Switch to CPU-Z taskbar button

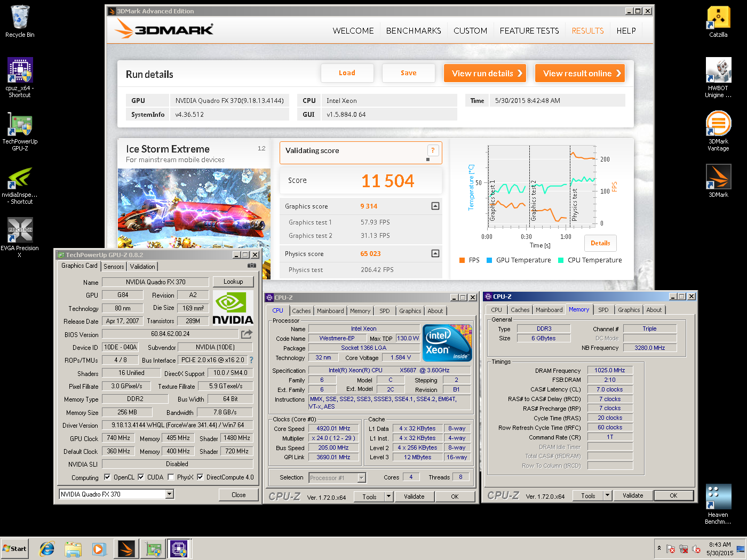[x=179, y=548]
